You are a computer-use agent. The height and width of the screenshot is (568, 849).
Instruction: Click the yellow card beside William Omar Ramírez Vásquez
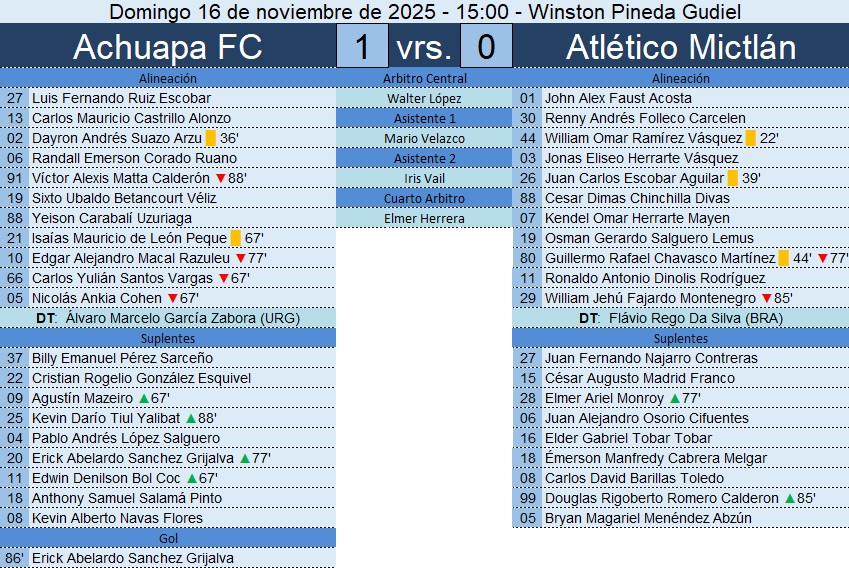coord(750,138)
